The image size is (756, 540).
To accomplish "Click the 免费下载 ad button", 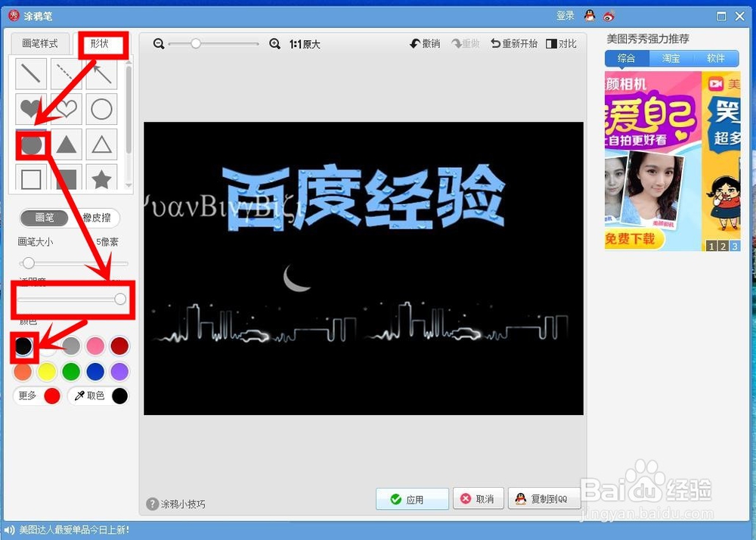I will (x=633, y=239).
